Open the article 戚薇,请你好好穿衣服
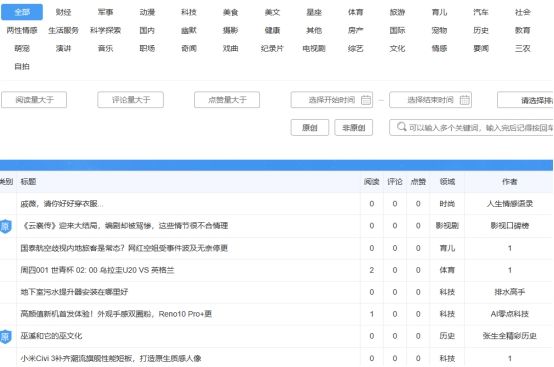The image size is (554, 367). [62, 204]
